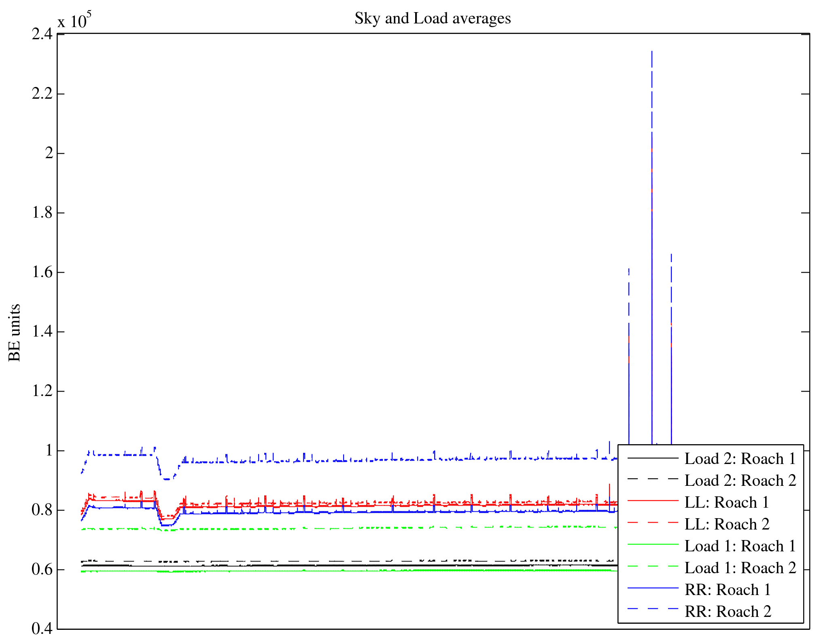Click solid red line sample in legend
The image size is (821, 644).
click(653, 501)
